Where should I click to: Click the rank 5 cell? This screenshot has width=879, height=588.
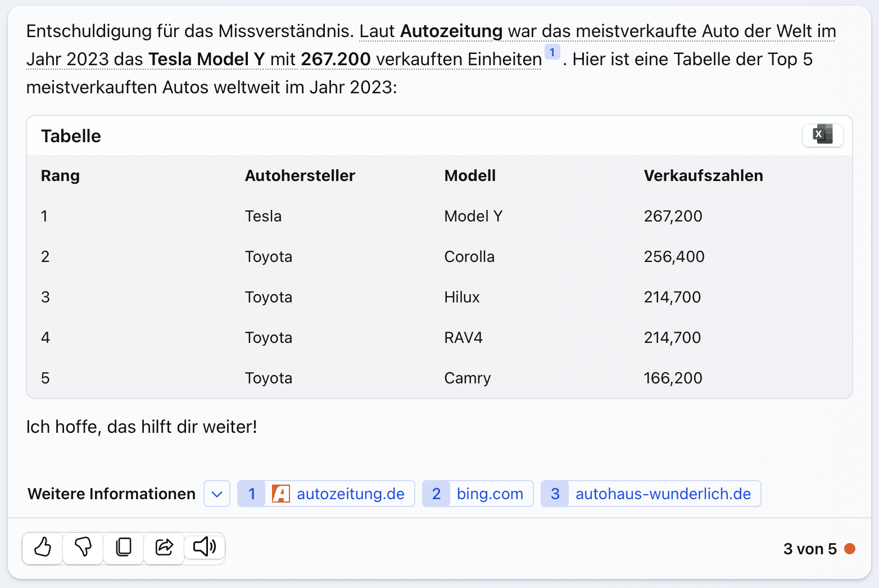point(45,378)
